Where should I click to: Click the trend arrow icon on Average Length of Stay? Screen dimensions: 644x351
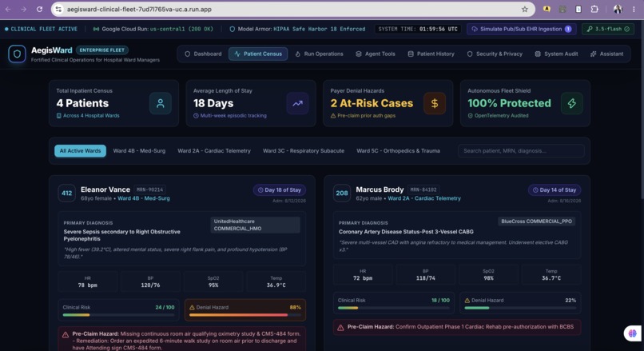[297, 103]
